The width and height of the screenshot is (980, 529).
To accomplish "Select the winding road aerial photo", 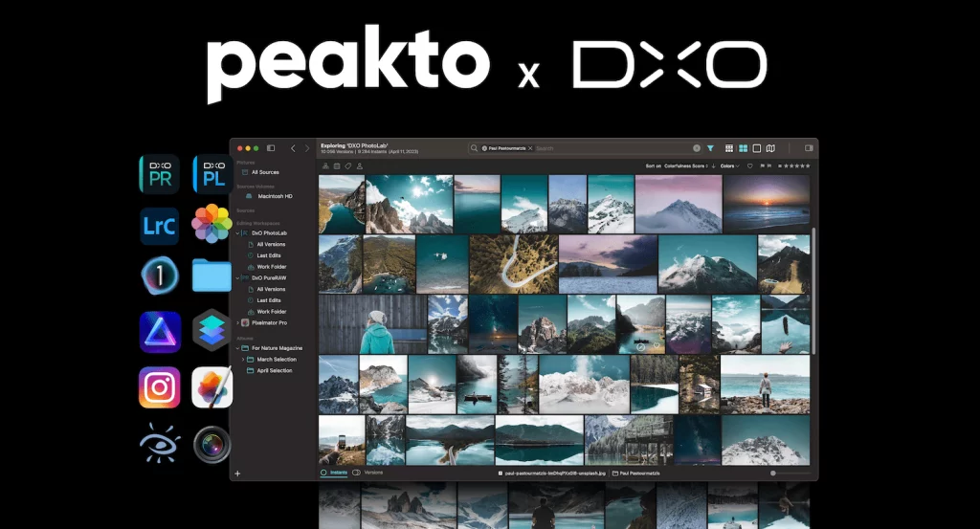I will pyautogui.click(x=514, y=264).
